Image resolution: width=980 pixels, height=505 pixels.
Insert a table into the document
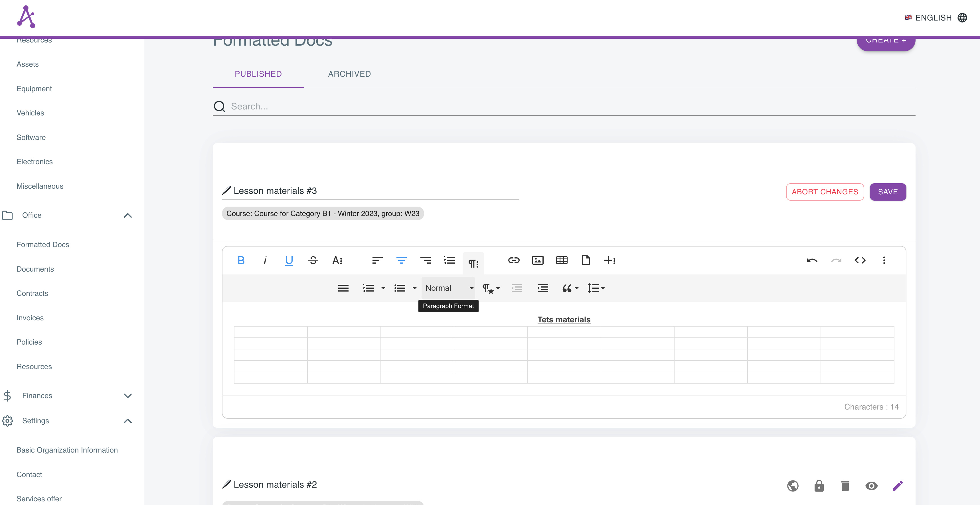pos(562,260)
